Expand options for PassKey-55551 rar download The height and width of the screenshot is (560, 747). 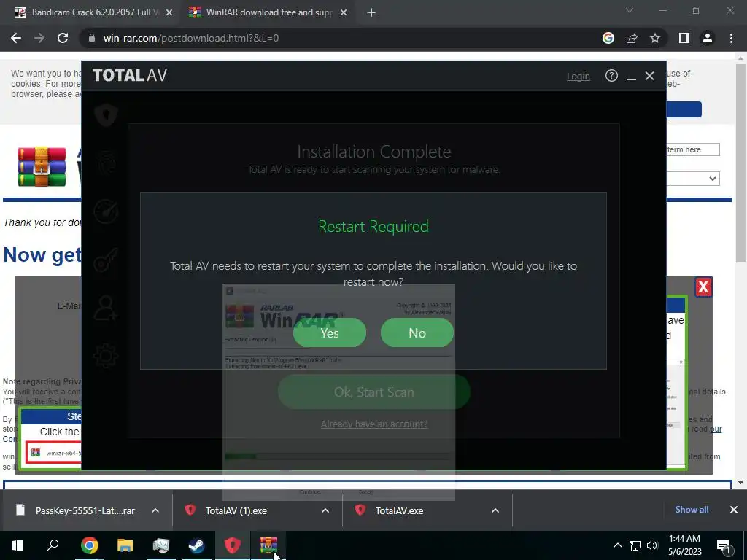tap(155, 510)
